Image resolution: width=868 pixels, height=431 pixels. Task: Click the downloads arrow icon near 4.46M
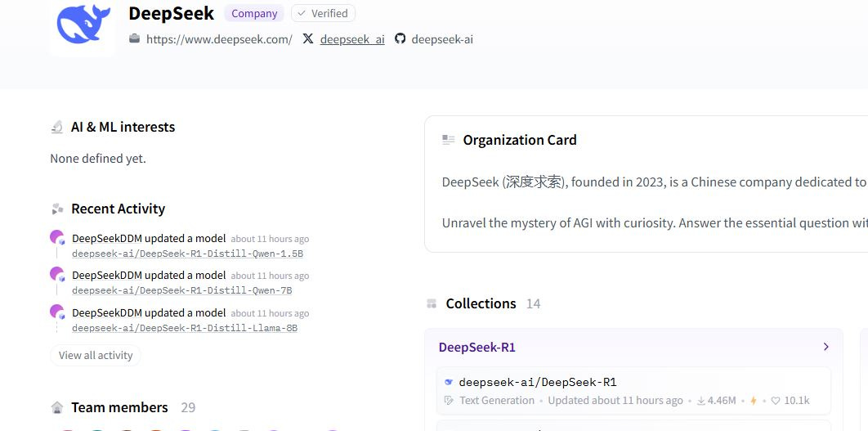click(x=700, y=401)
